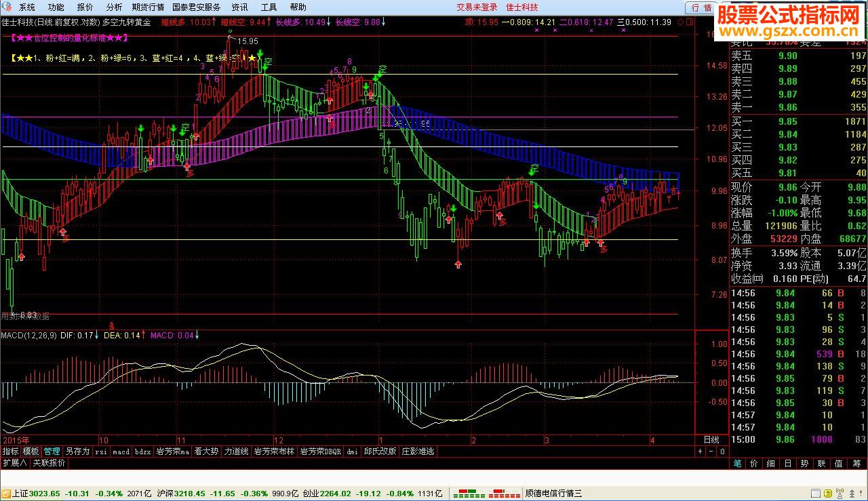Switch to the 联 tab
Viewport: 868px width, 501px height.
tap(822, 464)
